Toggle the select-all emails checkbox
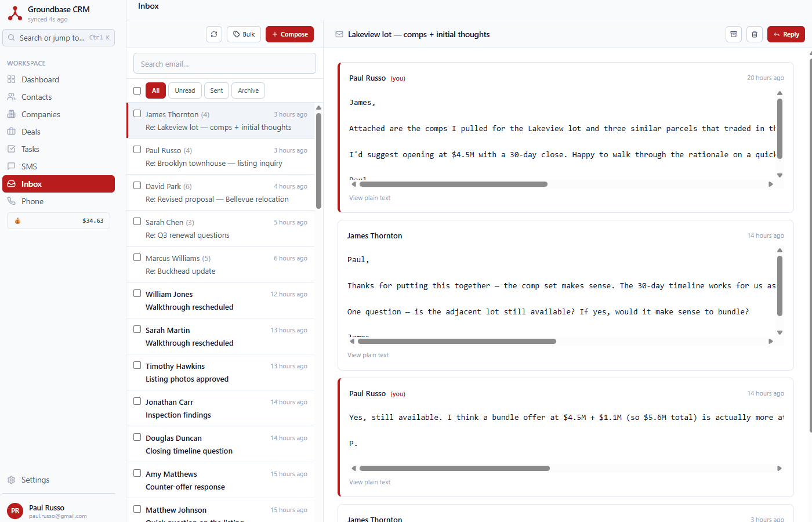Viewport: 812px width, 522px height. coord(137,90)
